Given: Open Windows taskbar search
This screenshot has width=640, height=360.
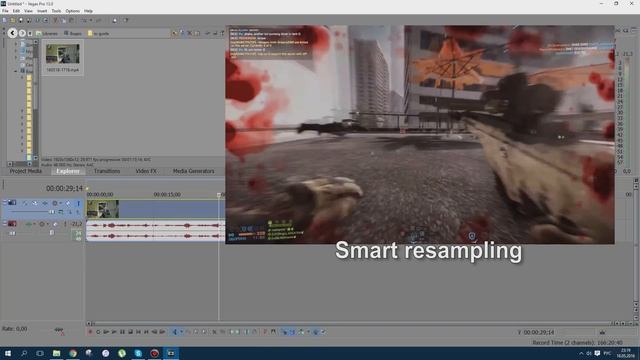Looking at the screenshot, I should [x=24, y=353].
